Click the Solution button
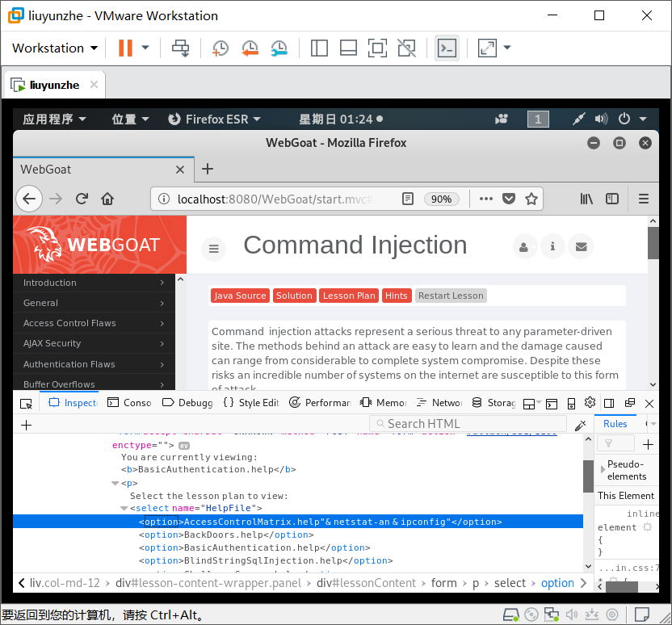 pos(295,296)
